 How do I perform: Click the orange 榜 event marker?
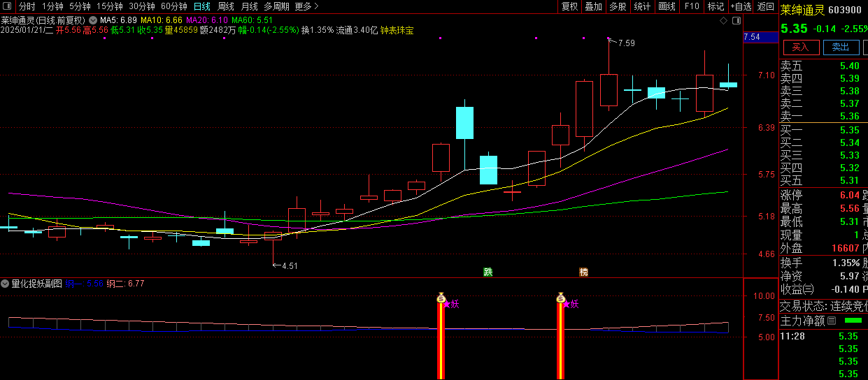coord(583,272)
